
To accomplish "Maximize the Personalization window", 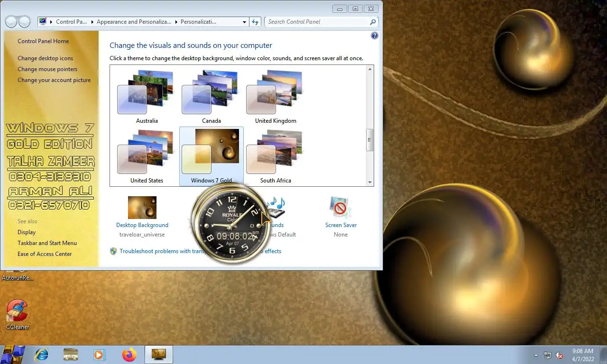I will pyautogui.click(x=355, y=9).
